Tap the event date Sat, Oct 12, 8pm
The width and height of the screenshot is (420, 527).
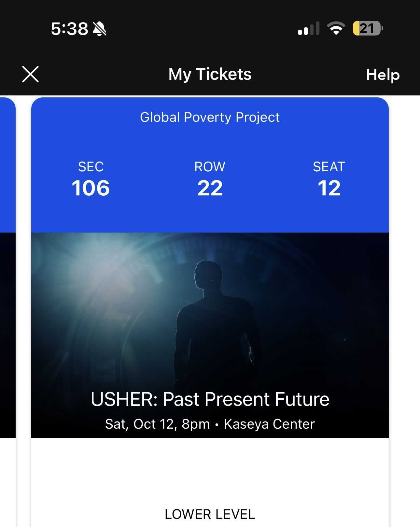click(x=157, y=423)
